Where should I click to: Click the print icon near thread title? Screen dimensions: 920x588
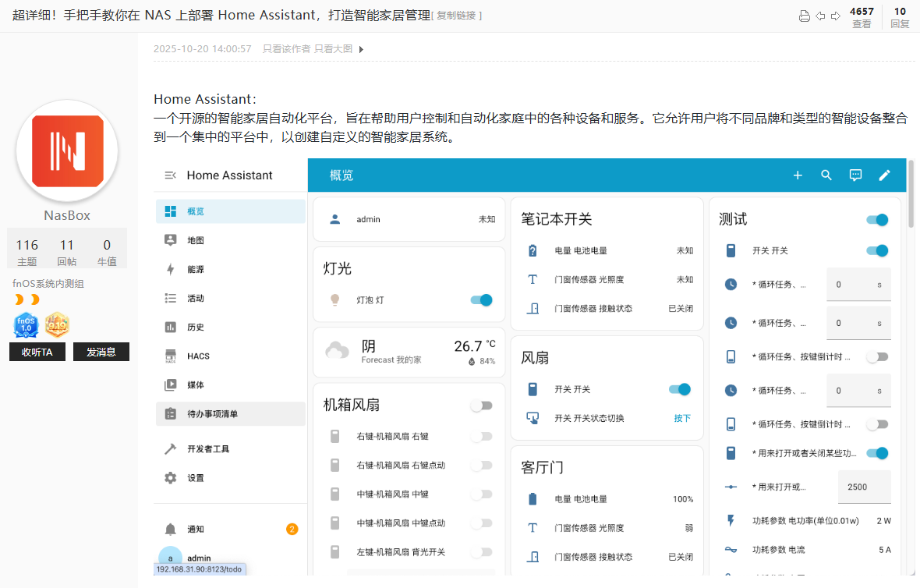click(805, 16)
